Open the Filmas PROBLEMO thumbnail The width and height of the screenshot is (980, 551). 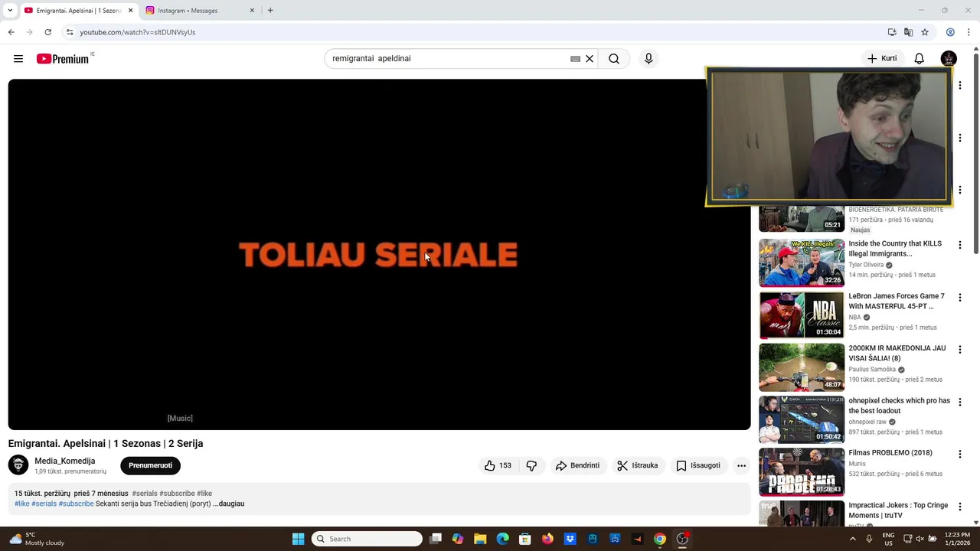pyautogui.click(x=802, y=471)
